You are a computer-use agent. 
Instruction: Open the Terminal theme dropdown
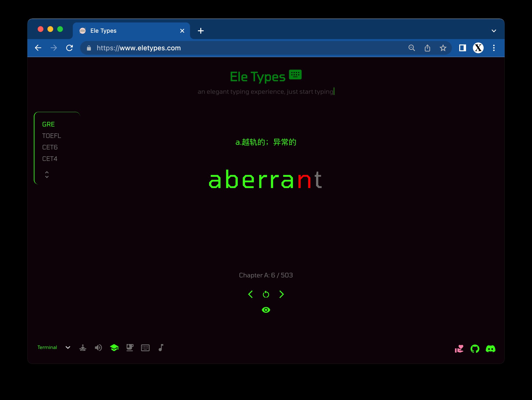[47, 347]
